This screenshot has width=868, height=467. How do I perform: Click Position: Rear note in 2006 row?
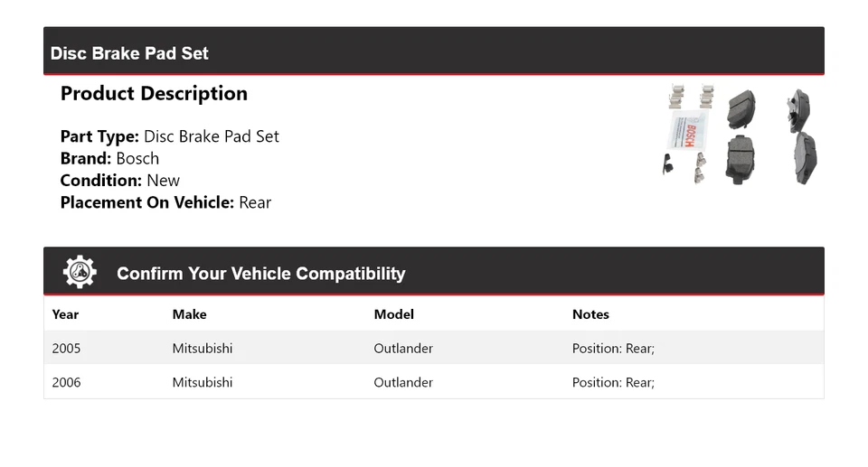(613, 382)
